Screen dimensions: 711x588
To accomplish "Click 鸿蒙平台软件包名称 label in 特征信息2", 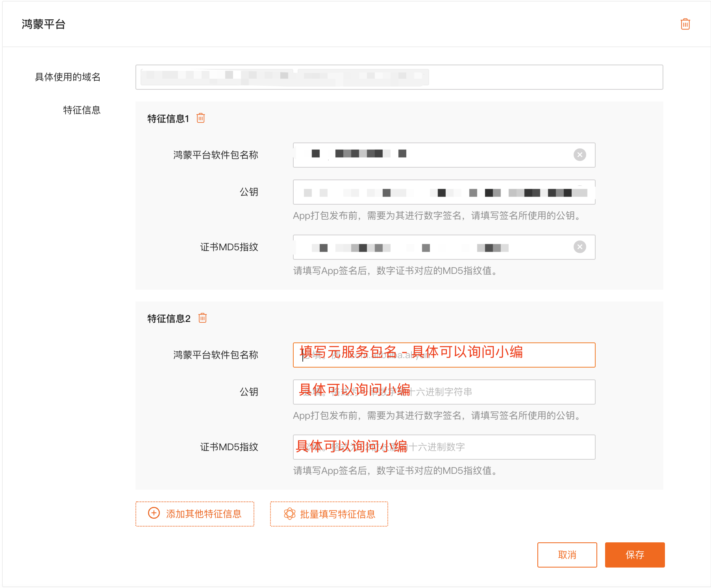I will (x=216, y=355).
